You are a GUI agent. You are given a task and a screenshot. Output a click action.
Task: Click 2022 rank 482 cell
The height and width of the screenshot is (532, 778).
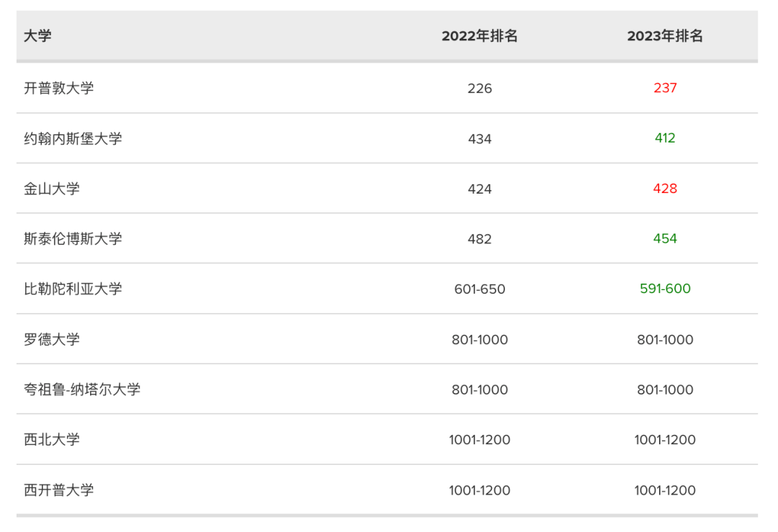(x=480, y=239)
